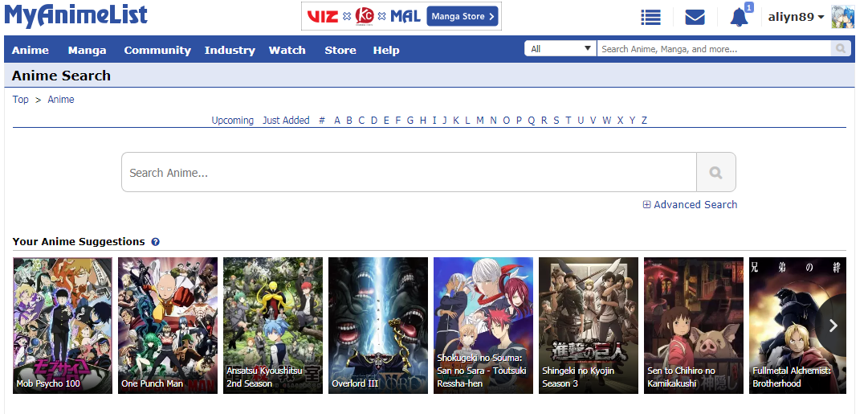Click the Manga Store banner button
The width and height of the screenshot is (868, 414).
click(463, 17)
